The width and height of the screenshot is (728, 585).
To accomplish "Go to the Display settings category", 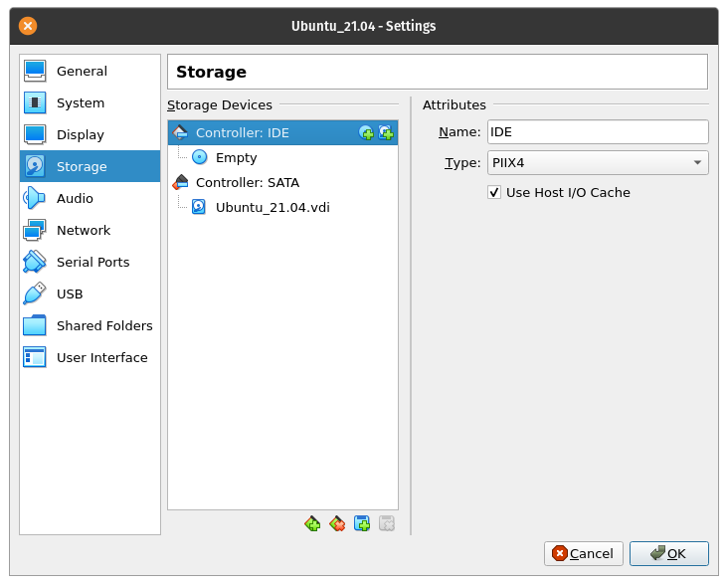I will (x=80, y=134).
